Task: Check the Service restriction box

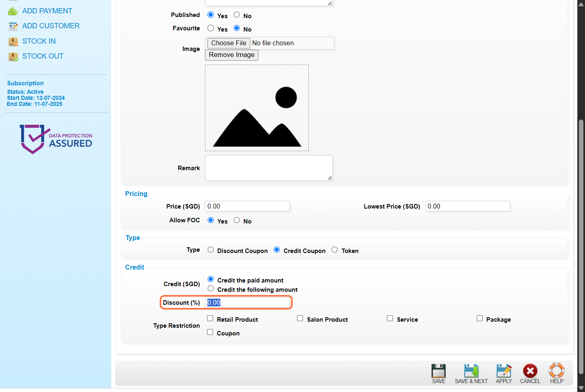Action: click(x=390, y=318)
